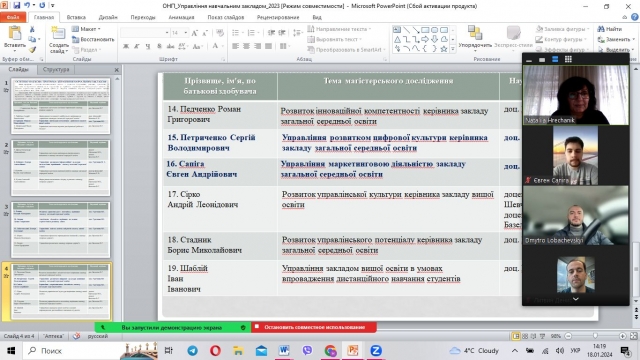Image resolution: width=640 pixels, height=360 pixels.
Task: Toggle the slide sorter view button
Action: tap(525, 336)
